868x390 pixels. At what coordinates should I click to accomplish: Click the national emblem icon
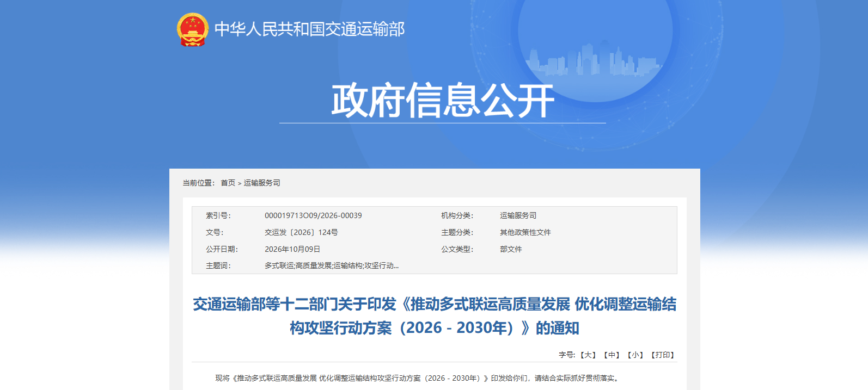click(193, 29)
